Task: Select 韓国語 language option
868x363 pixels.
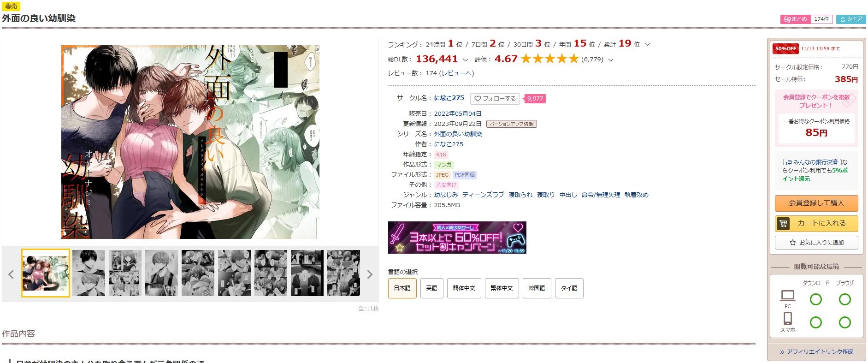Action: click(x=537, y=288)
